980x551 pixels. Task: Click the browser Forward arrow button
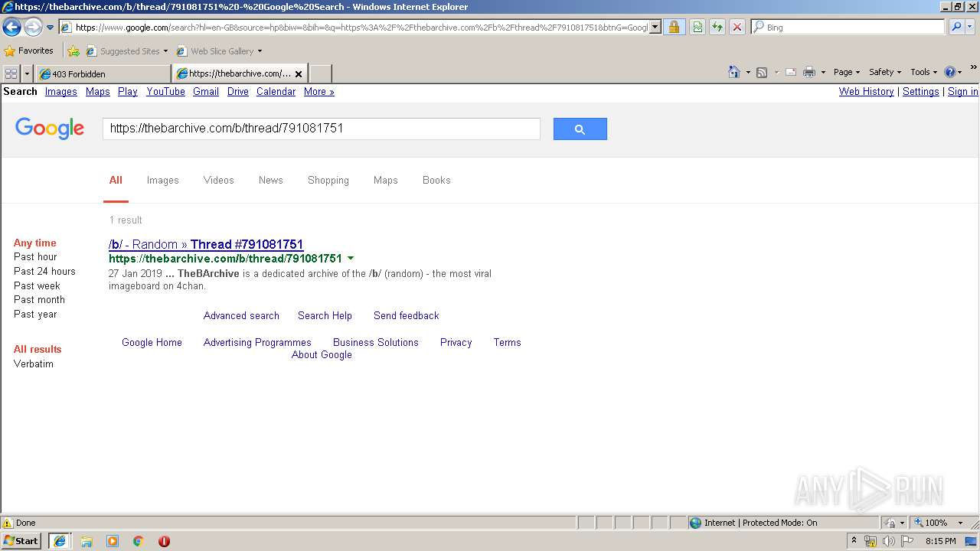tap(33, 28)
